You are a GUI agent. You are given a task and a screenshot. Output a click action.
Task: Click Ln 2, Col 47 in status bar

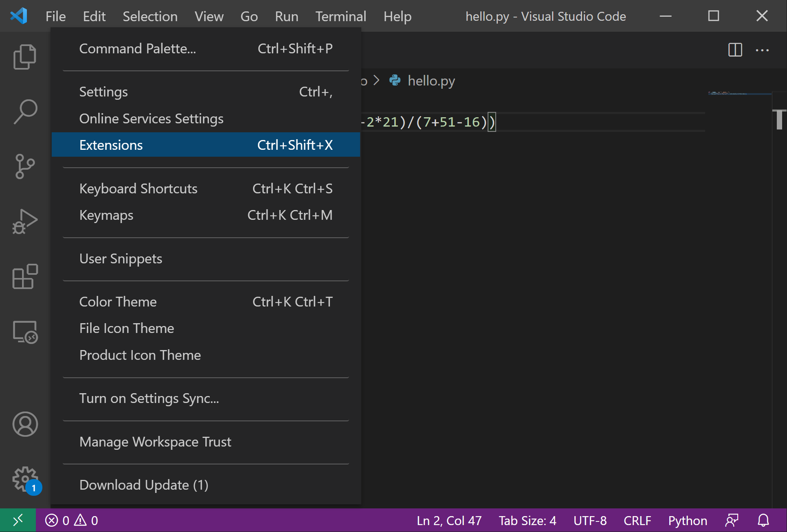click(449, 520)
